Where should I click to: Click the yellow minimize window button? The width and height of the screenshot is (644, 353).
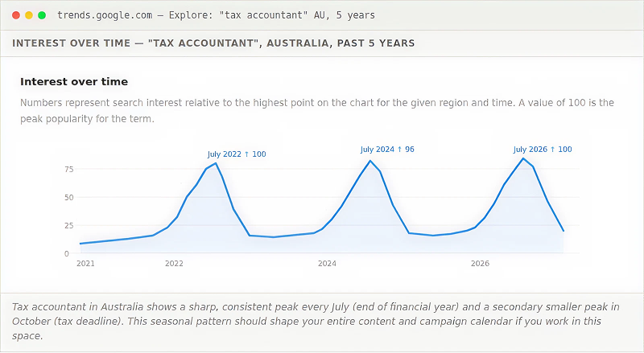click(29, 15)
